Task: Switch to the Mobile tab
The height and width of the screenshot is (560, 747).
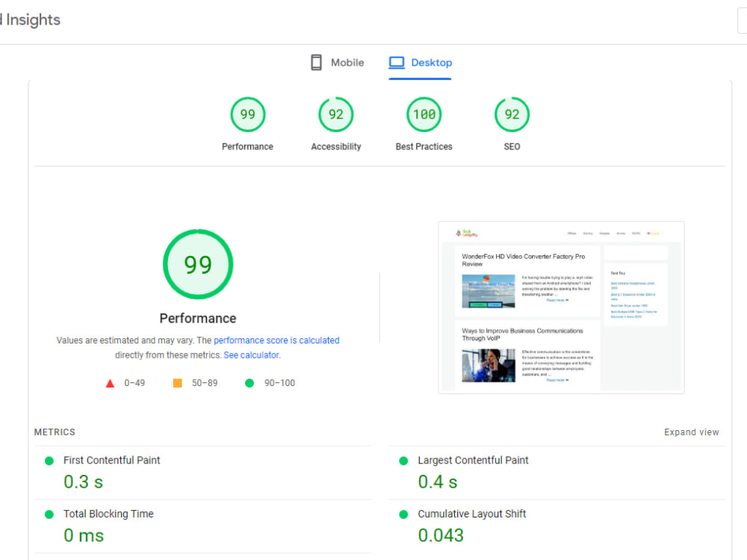Action: point(338,63)
